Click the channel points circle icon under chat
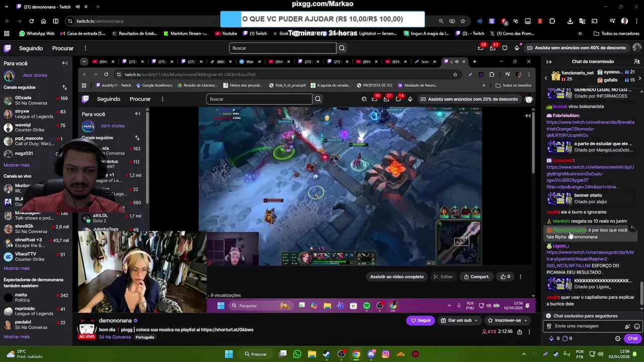Image resolution: width=644 pixels, height=362 pixels. (x=565, y=338)
